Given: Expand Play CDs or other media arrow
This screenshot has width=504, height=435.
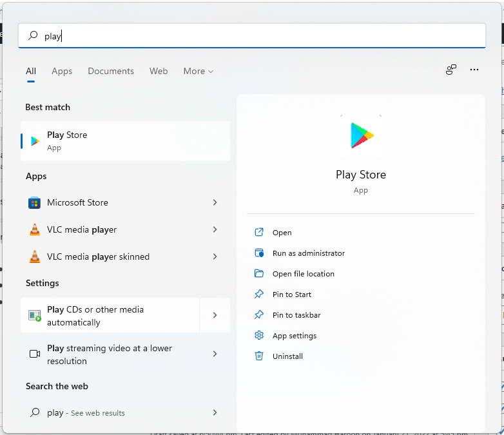Looking at the screenshot, I should pyautogui.click(x=215, y=315).
